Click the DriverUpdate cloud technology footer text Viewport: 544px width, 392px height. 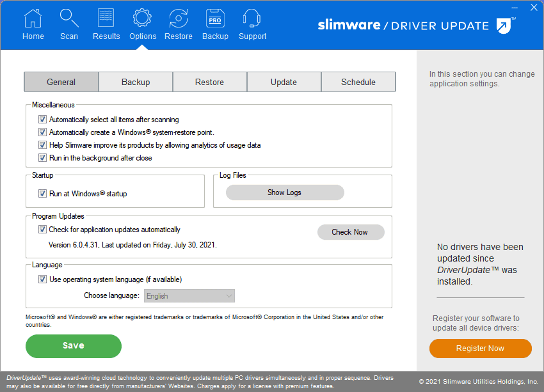pos(200,382)
